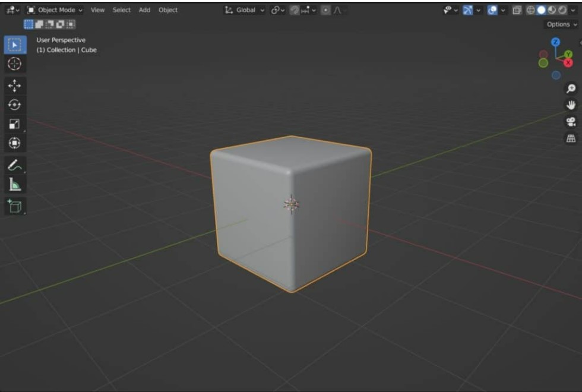Click the Z axis on the navigation gizmo
Image resolution: width=582 pixels, height=392 pixels.
(556, 42)
